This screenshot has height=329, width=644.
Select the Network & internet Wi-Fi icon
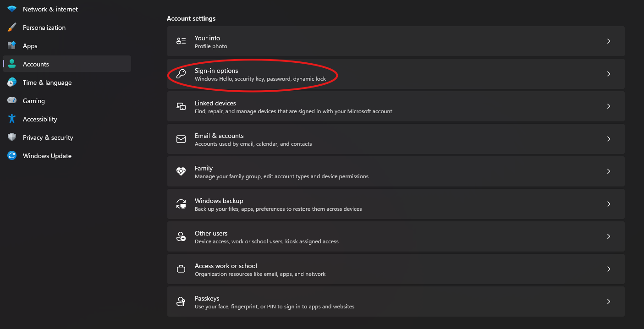(11, 9)
